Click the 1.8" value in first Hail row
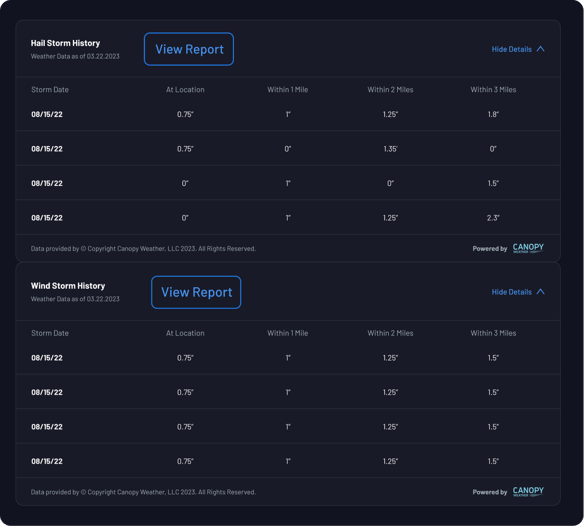Image resolution: width=584 pixels, height=526 pixels. coord(493,114)
